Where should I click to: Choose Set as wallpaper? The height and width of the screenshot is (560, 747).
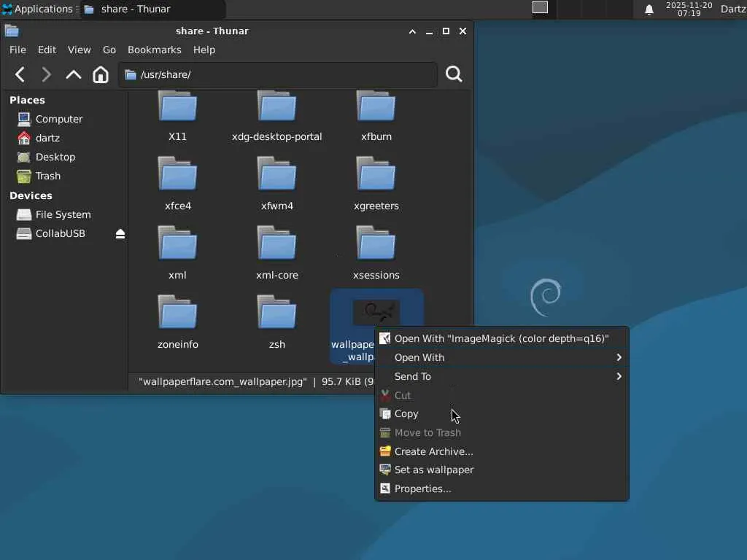pyautogui.click(x=502, y=470)
